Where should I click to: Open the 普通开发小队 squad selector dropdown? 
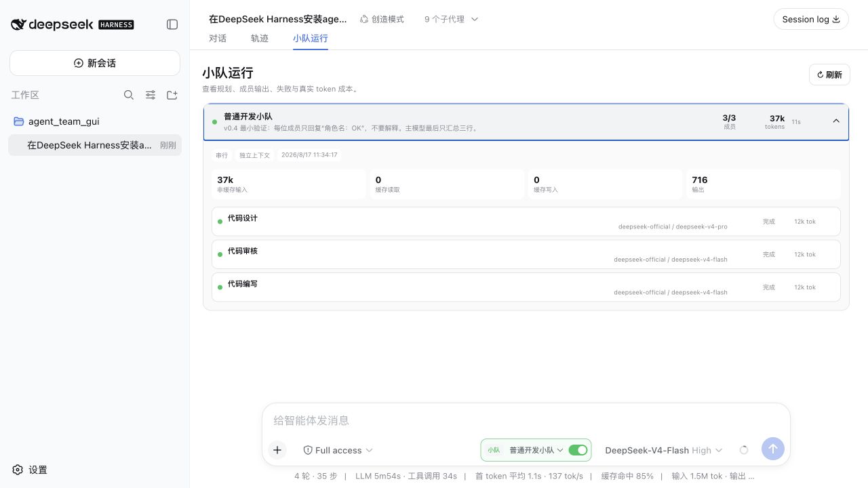(x=536, y=450)
